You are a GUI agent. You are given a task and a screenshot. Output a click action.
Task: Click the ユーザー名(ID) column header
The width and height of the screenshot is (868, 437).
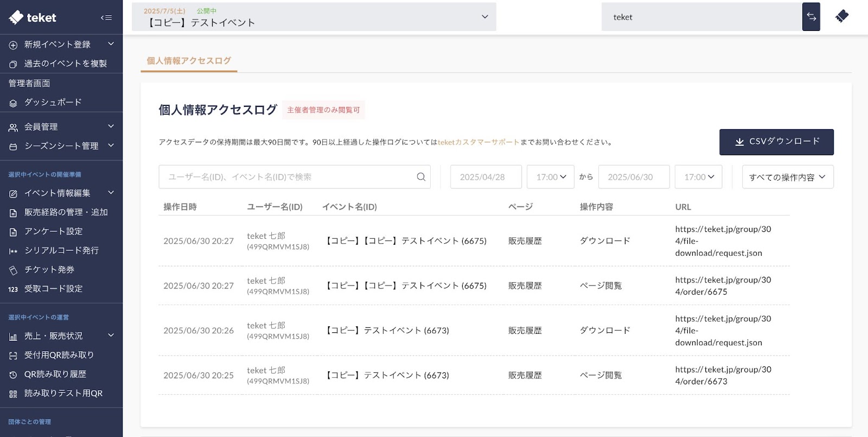[x=275, y=207]
